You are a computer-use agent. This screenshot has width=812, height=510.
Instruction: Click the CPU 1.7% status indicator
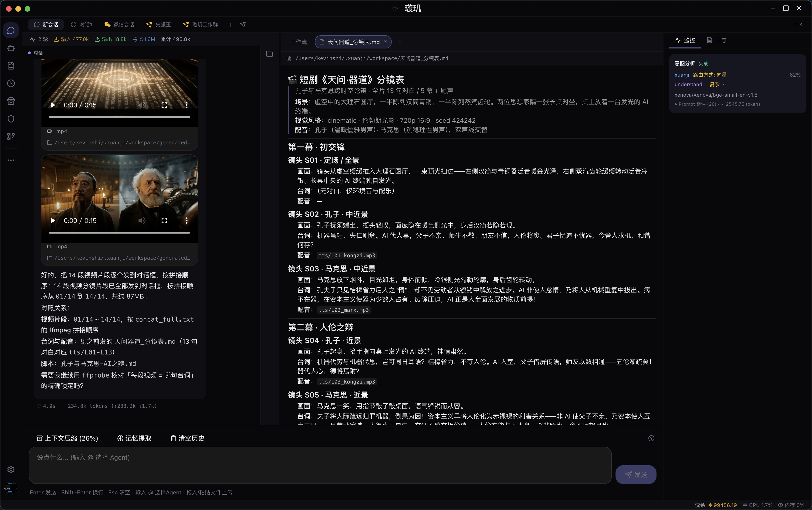coord(757,505)
